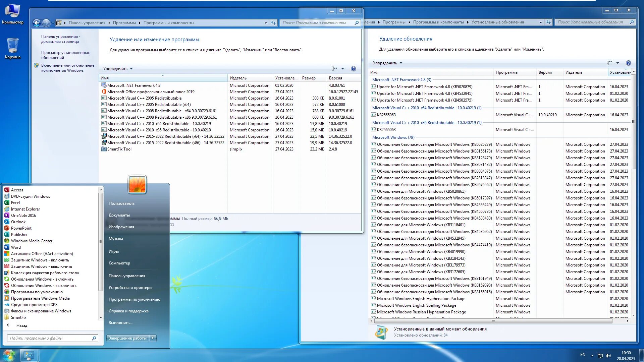Click view mode icon in Programs toolbar
The height and width of the screenshot is (362, 644).
pos(334,69)
